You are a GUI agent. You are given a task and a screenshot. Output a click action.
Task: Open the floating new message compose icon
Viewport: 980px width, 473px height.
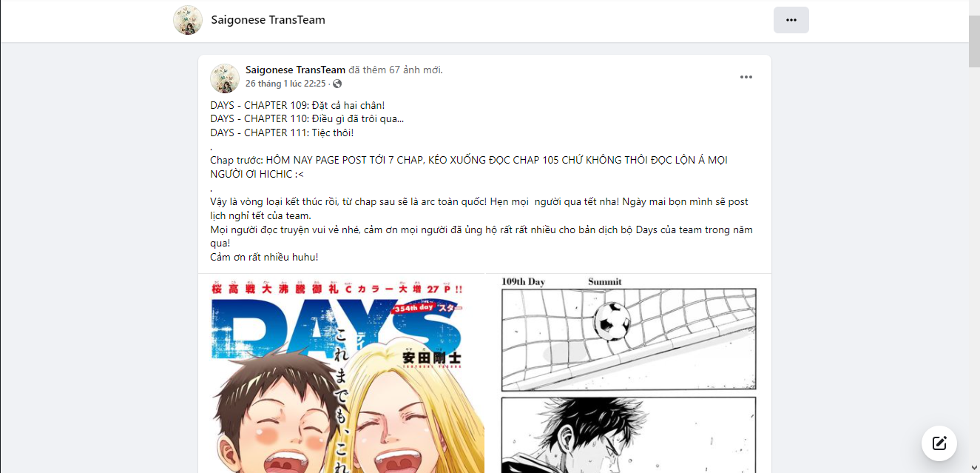click(x=939, y=443)
